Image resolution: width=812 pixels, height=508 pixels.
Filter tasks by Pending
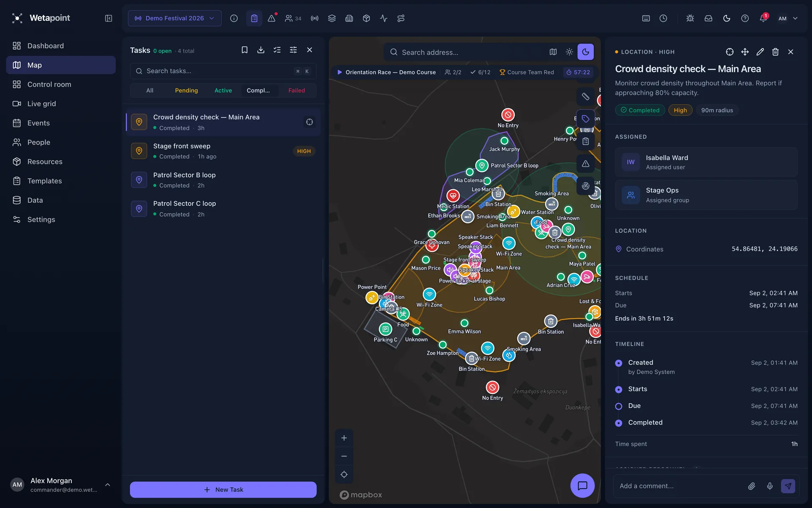(x=187, y=91)
